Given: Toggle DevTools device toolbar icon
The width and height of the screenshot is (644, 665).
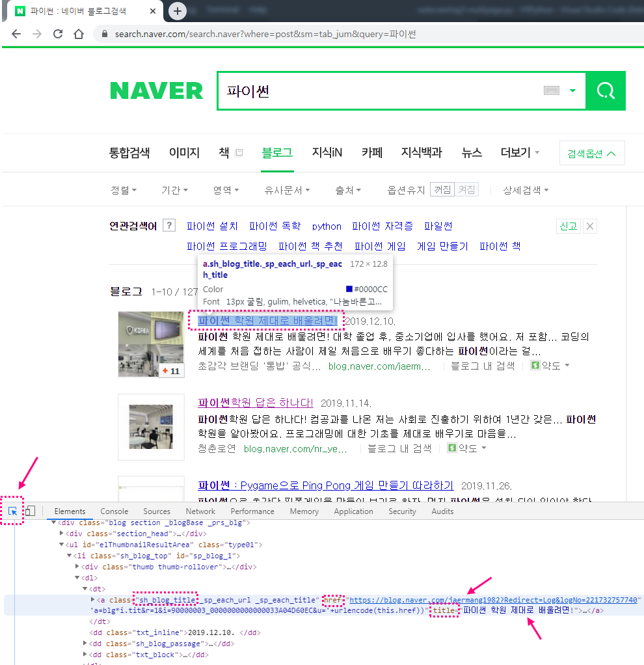Looking at the screenshot, I should click(30, 511).
